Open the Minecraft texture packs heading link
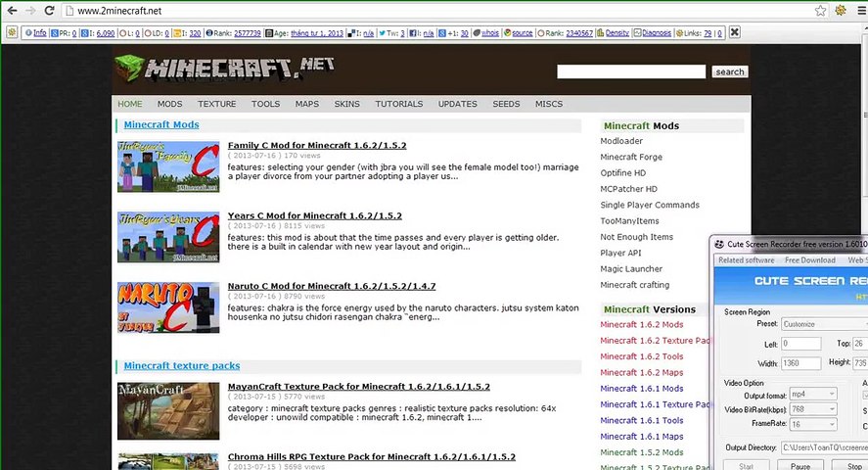Screen dimensions: 868x470 182,366
